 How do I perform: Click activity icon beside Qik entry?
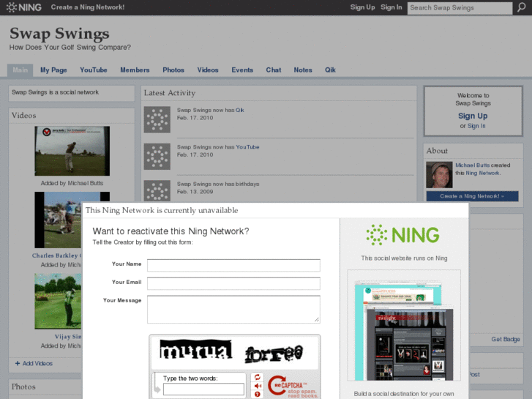[x=157, y=119]
